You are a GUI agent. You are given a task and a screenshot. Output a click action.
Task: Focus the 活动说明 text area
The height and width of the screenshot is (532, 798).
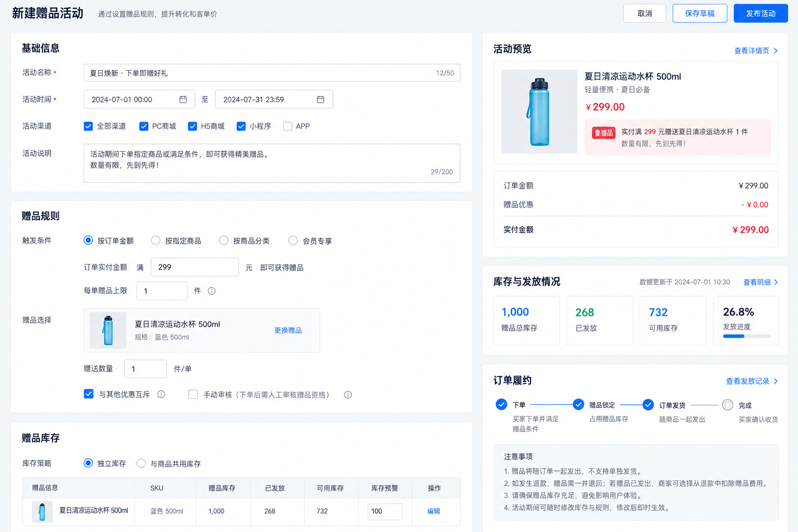click(272, 163)
